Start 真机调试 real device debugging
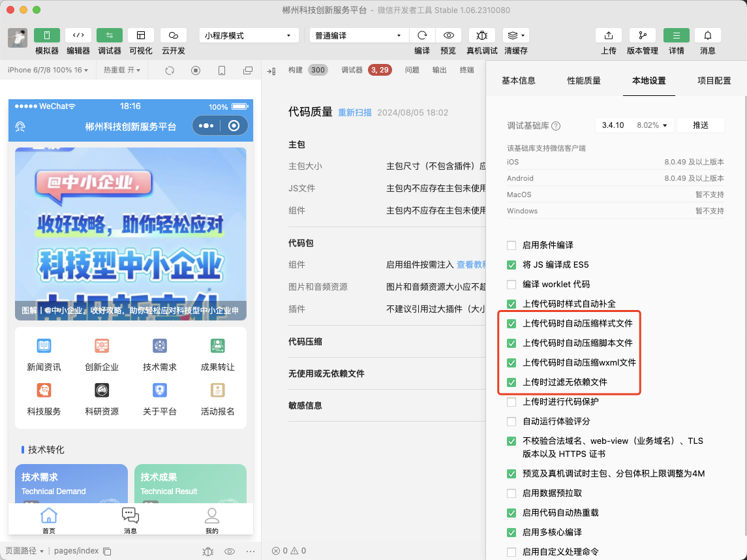The width and height of the screenshot is (747, 560). tap(481, 35)
